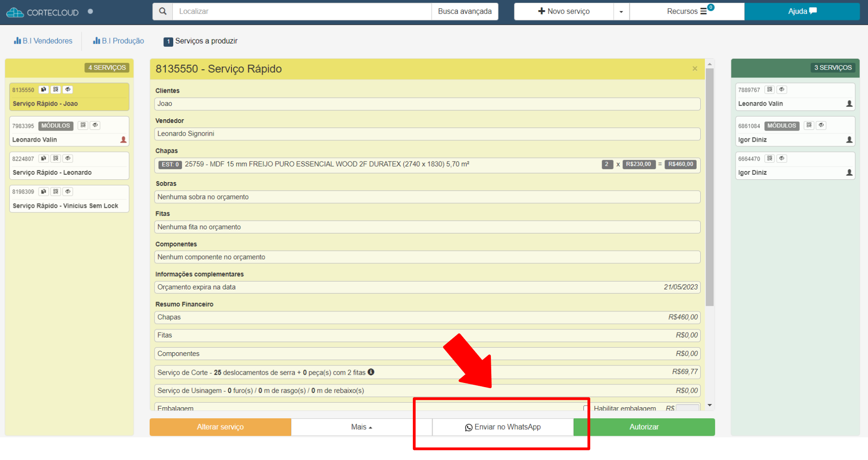Select the Serviços a produzir tab
Image resolution: width=868 pixels, height=460 pixels.
click(201, 41)
